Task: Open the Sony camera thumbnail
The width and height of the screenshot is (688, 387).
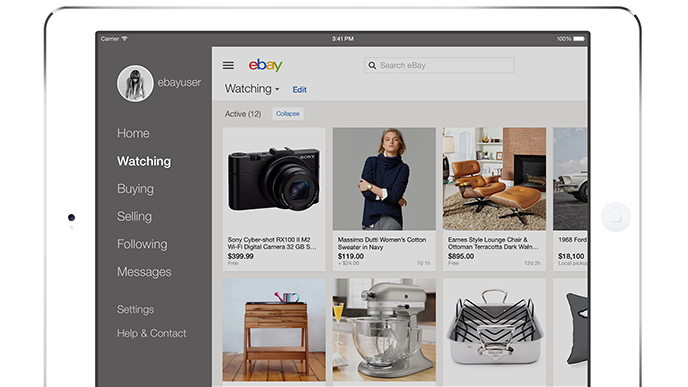Action: coord(274,179)
